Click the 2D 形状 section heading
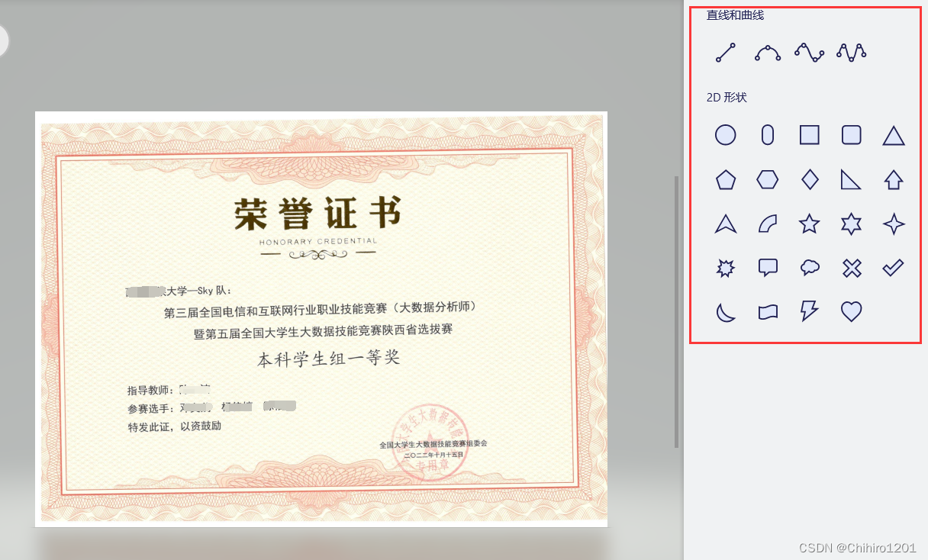 tap(727, 98)
